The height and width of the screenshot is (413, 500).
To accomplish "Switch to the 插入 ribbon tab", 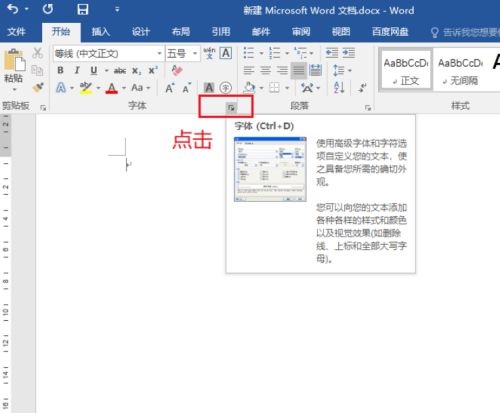I will pyautogui.click(x=101, y=32).
